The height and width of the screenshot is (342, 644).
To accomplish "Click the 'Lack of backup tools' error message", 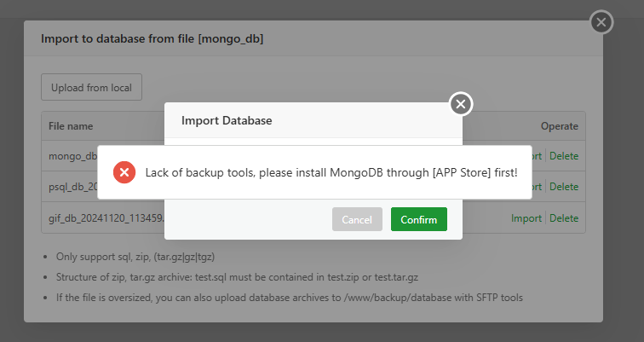I will point(331,172).
